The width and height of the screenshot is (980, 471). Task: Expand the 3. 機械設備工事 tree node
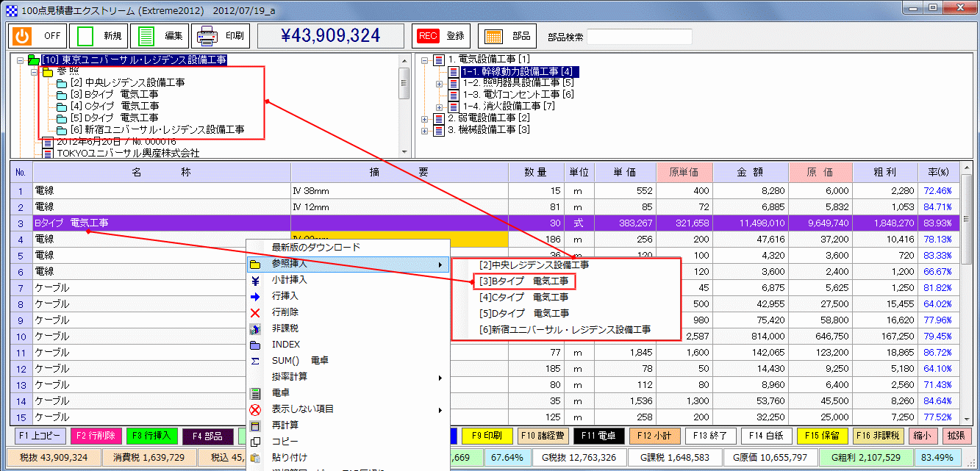[424, 130]
